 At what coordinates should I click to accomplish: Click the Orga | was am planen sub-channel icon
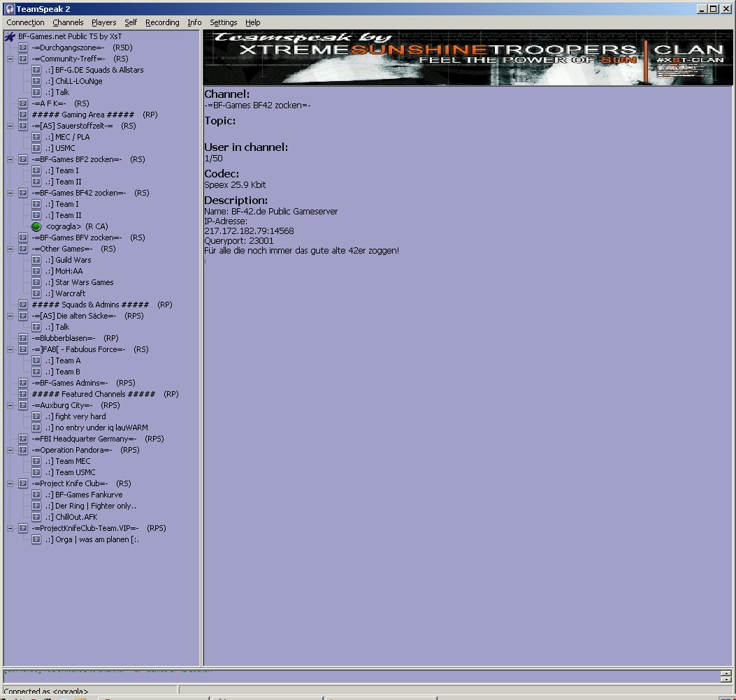[x=36, y=539]
